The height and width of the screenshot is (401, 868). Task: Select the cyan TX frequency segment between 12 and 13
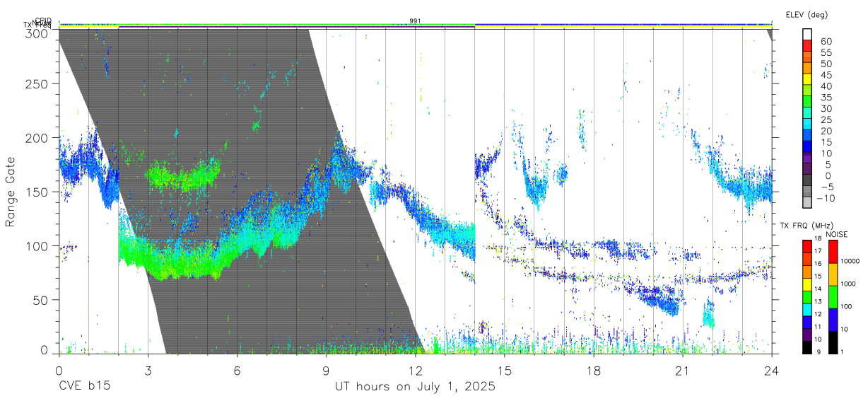tap(807, 309)
